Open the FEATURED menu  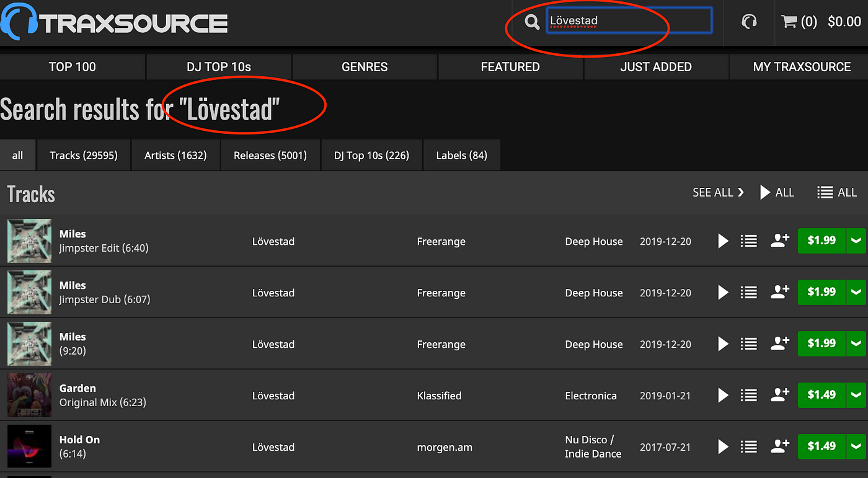click(510, 67)
